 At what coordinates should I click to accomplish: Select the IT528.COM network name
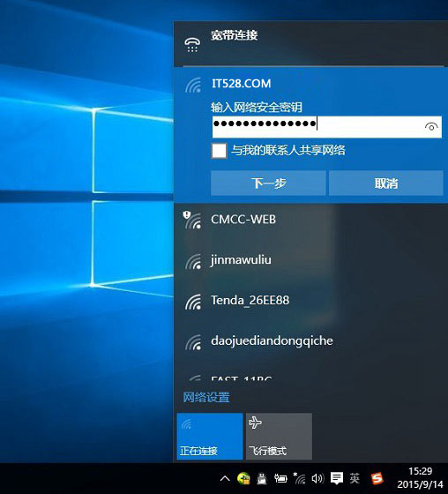[241, 84]
